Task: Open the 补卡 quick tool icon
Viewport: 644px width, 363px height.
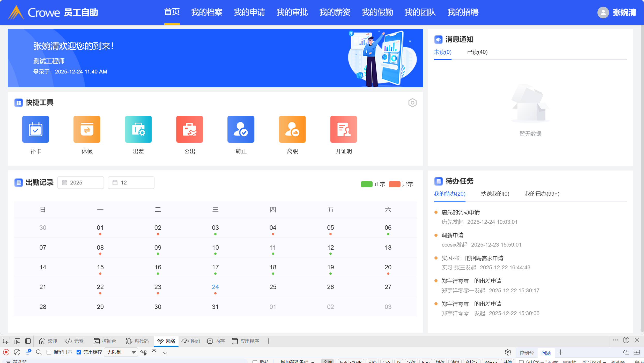Action: (x=35, y=129)
